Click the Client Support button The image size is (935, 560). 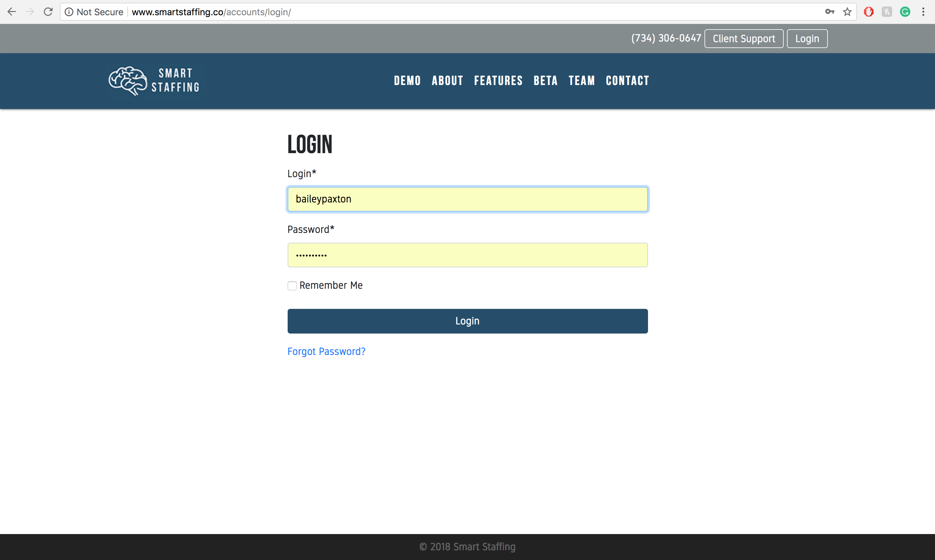pyautogui.click(x=744, y=39)
